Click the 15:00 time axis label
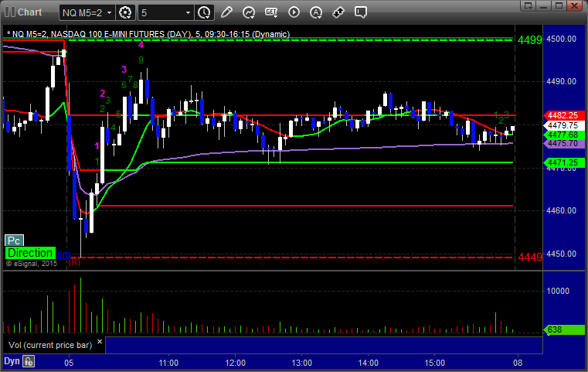 coord(434,363)
